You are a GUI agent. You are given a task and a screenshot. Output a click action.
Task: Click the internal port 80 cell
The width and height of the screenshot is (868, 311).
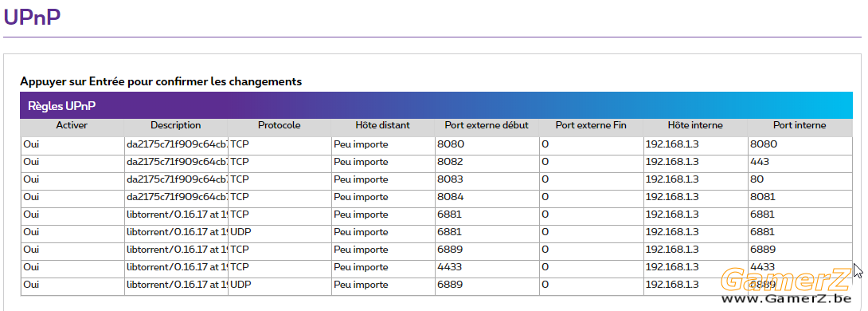800,180
